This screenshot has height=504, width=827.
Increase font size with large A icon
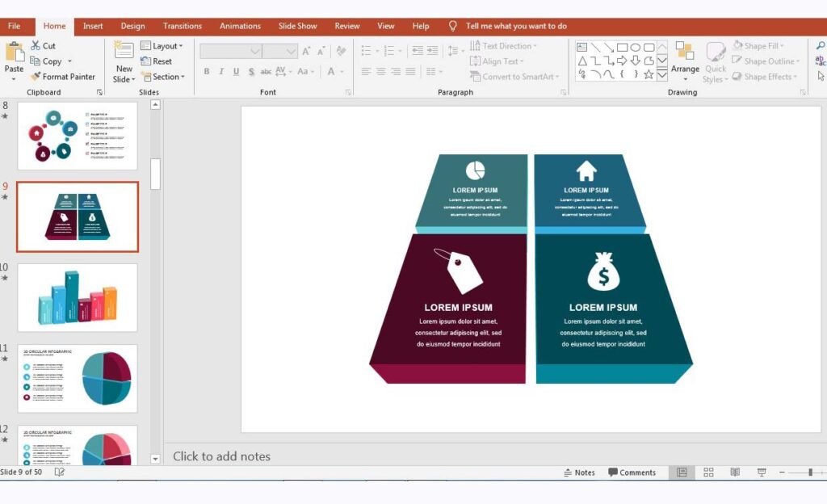(306, 51)
